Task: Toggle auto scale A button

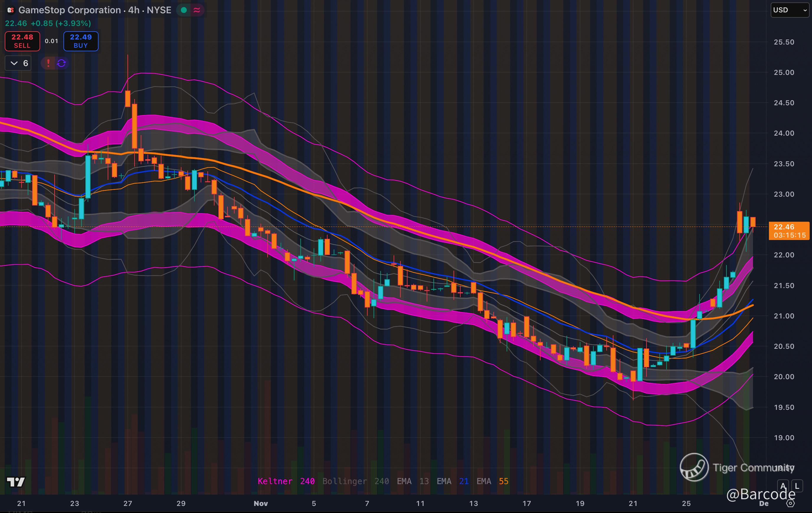Action: coord(783,486)
